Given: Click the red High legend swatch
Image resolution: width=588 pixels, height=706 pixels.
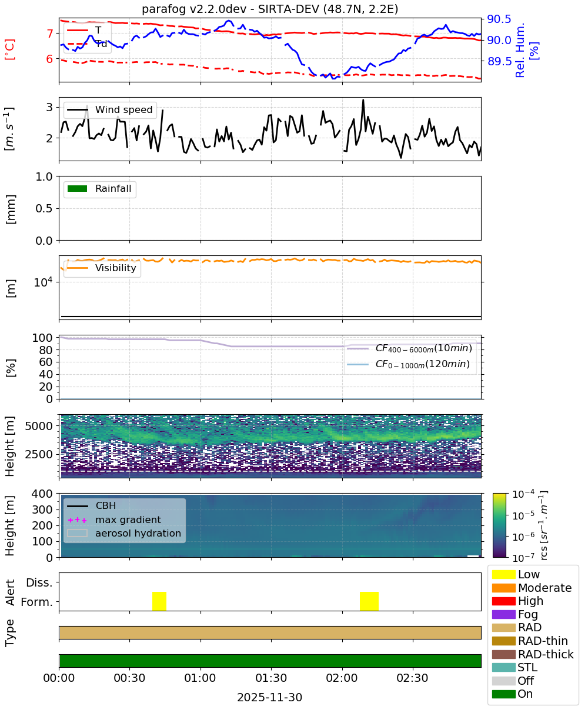Looking at the screenshot, I should (503, 601).
